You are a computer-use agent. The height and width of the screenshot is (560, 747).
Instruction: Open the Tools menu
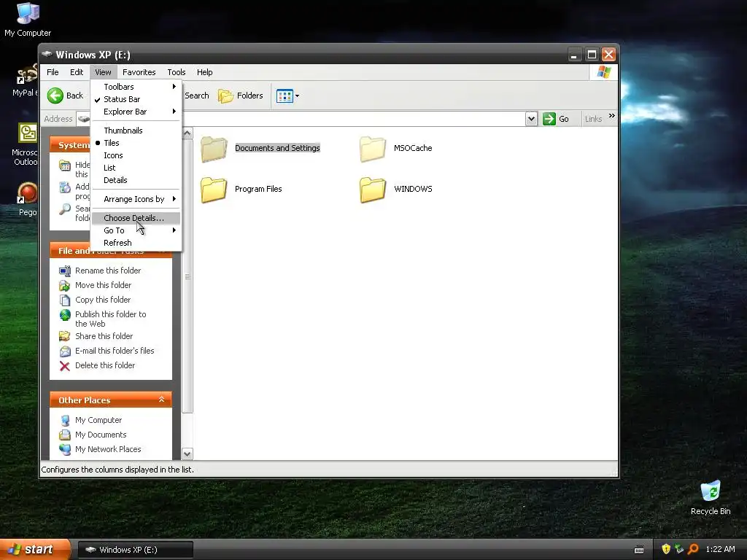click(x=177, y=72)
